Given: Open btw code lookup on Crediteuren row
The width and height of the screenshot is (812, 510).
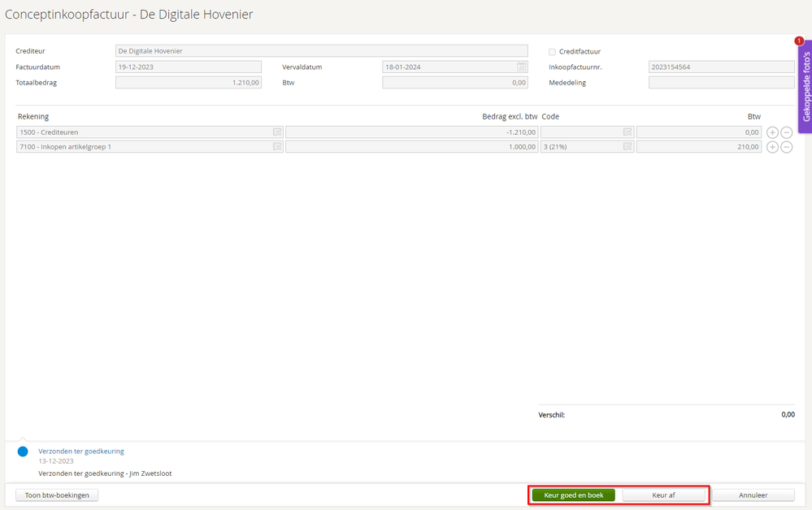Looking at the screenshot, I should click(627, 132).
